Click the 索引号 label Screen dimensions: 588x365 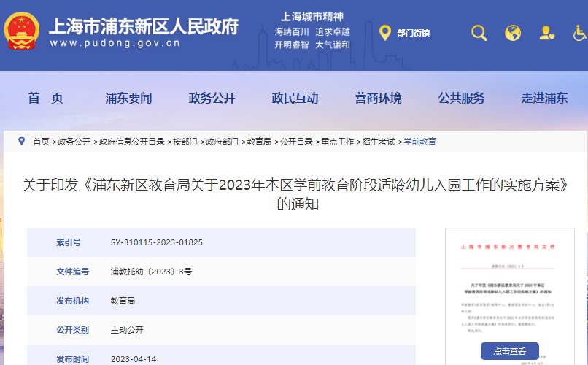point(69,242)
